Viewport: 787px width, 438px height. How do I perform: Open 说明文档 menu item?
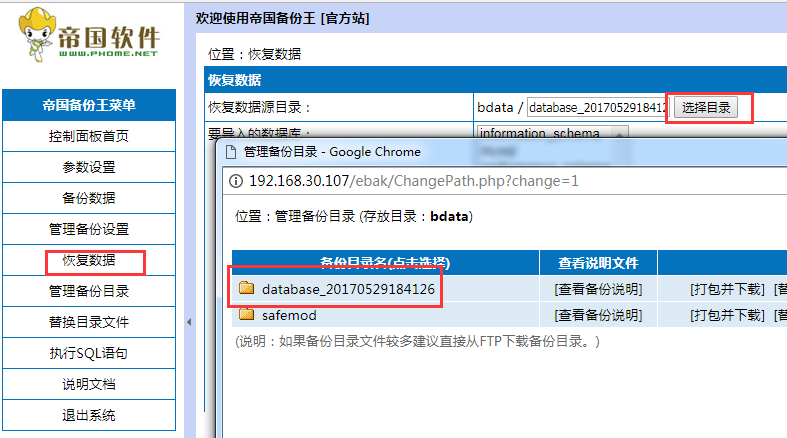click(x=89, y=384)
